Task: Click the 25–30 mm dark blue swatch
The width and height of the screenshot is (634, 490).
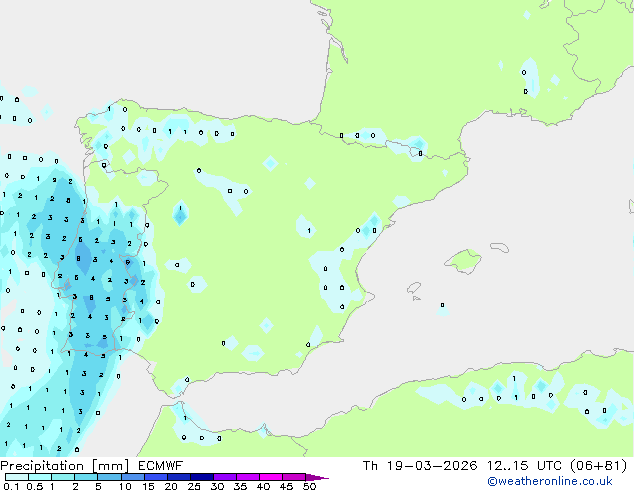Action: click(201, 477)
